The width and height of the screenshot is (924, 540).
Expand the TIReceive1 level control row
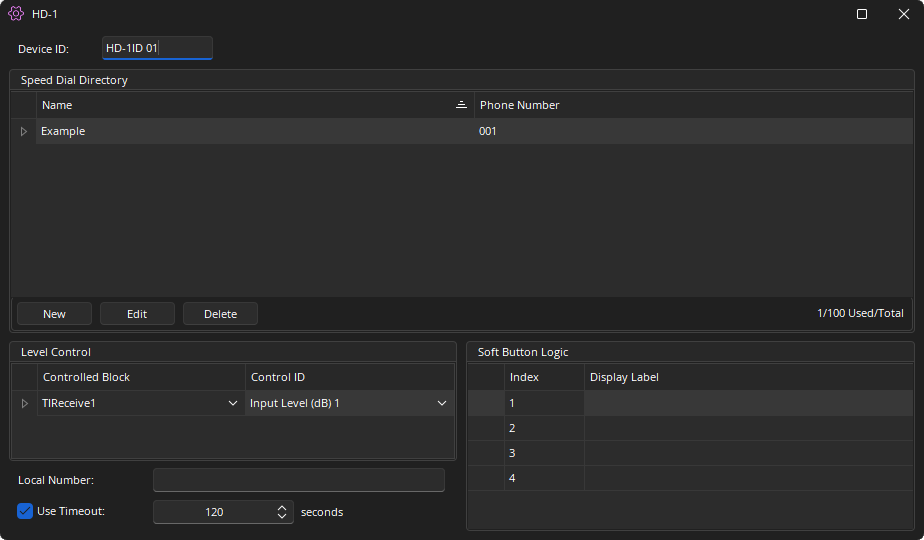pyautogui.click(x=24, y=403)
